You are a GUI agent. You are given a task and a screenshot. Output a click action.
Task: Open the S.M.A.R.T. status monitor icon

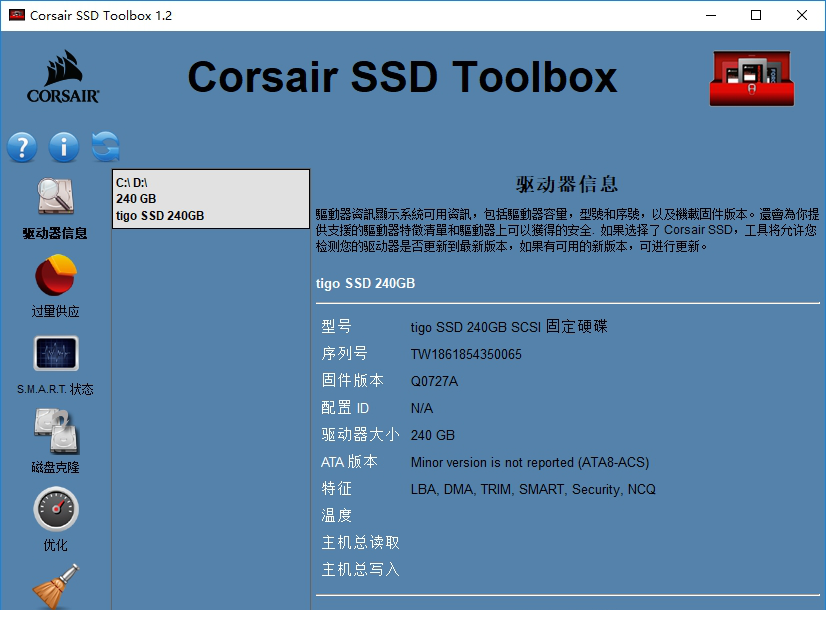pyautogui.click(x=56, y=353)
